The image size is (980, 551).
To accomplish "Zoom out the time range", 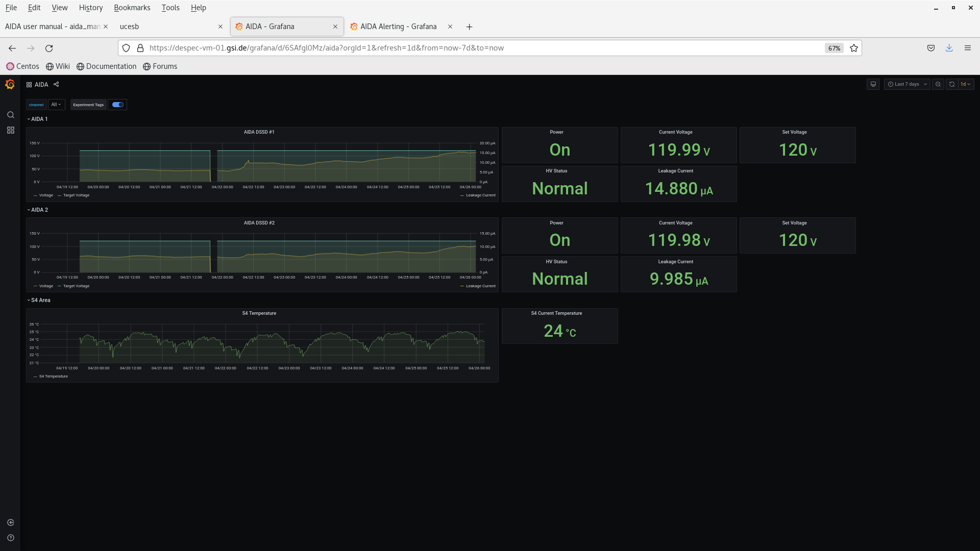I will pyautogui.click(x=938, y=84).
